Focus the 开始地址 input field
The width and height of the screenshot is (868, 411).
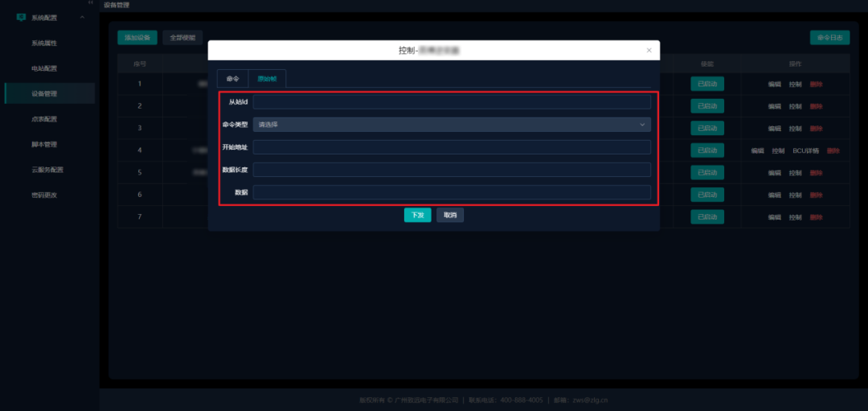tap(452, 146)
